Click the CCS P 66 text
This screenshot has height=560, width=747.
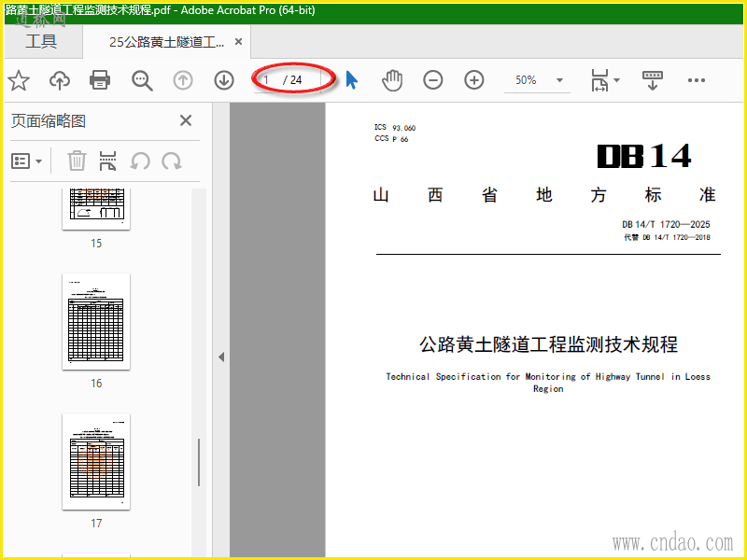391,138
